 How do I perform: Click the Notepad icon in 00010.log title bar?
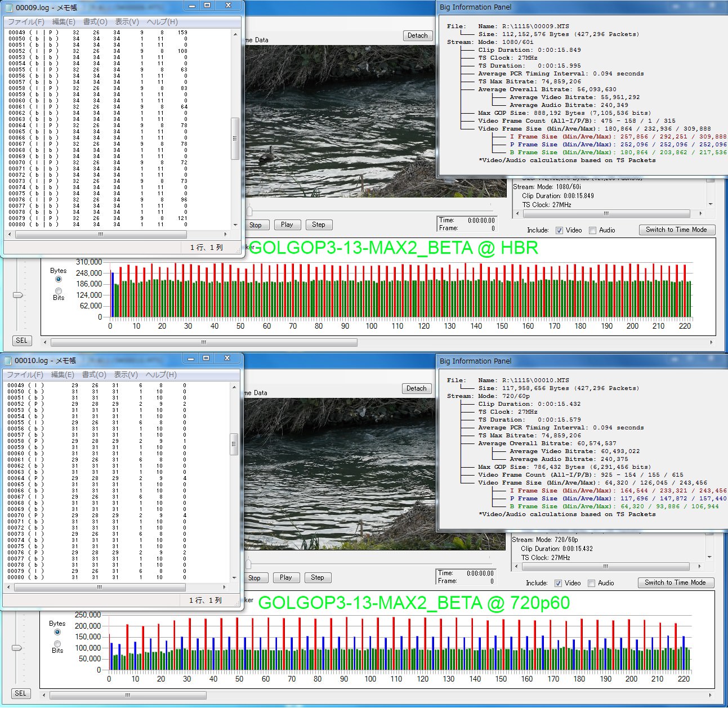tap(8, 360)
